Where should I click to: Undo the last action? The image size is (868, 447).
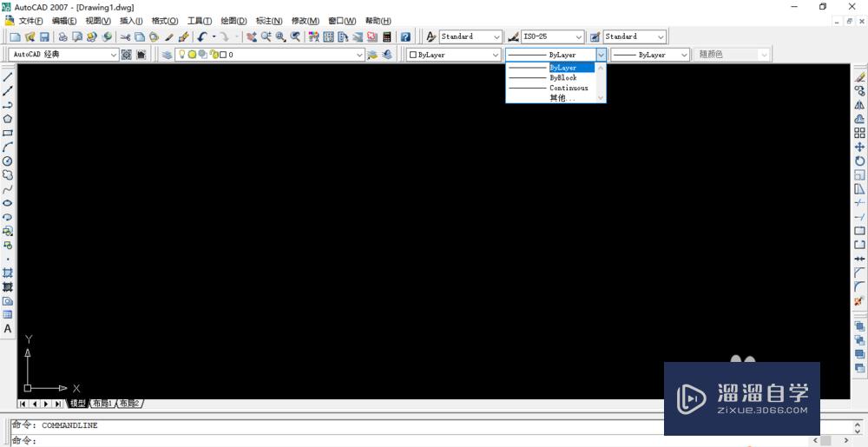pyautogui.click(x=202, y=36)
